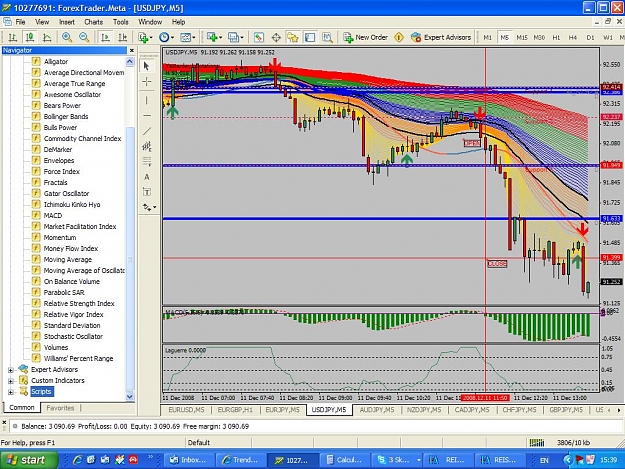Select the H1 timeframe
The image size is (625, 469).
[x=556, y=37]
